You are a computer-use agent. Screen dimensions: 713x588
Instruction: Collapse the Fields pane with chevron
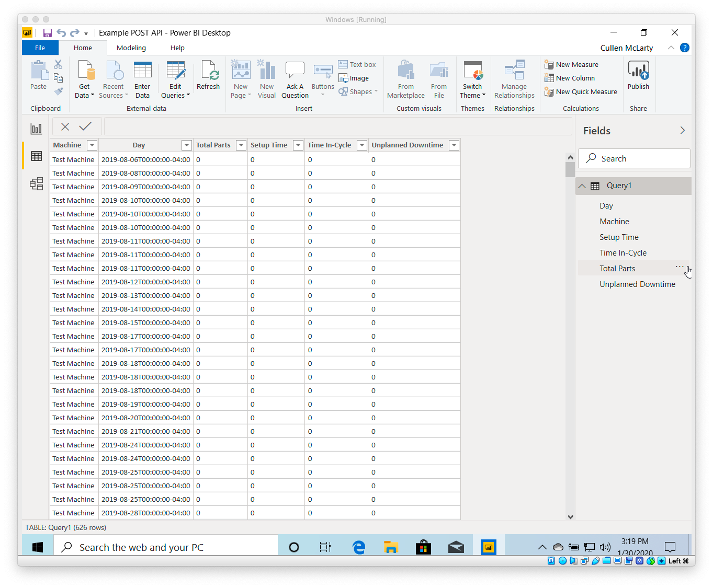(x=682, y=130)
